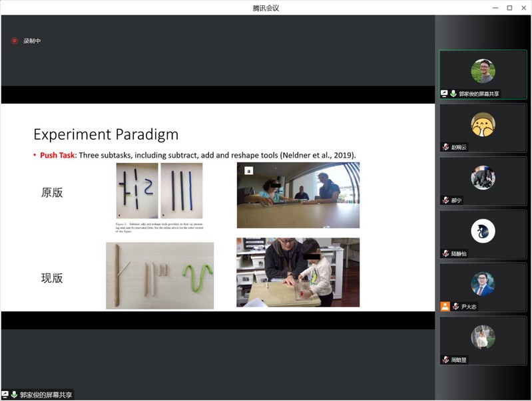
Task: Click the muted microphone icon next to 周晓昱
Action: tap(446, 360)
